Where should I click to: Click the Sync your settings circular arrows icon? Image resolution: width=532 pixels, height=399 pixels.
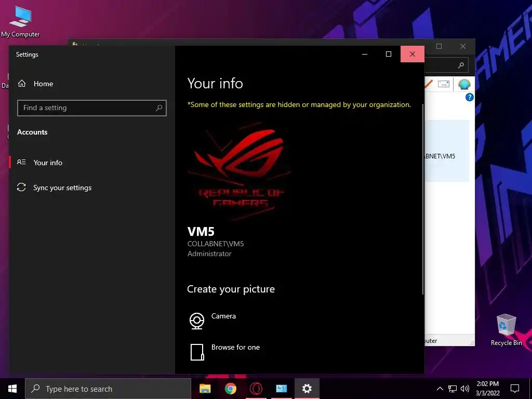click(21, 187)
